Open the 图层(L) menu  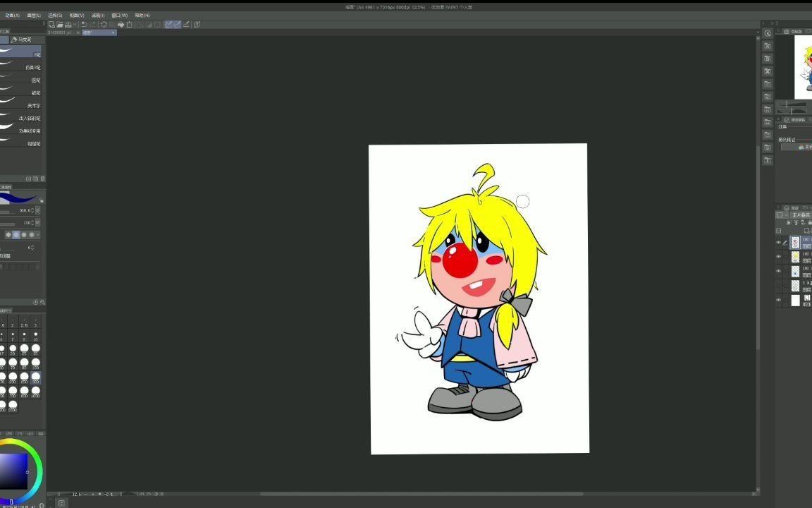click(x=34, y=16)
